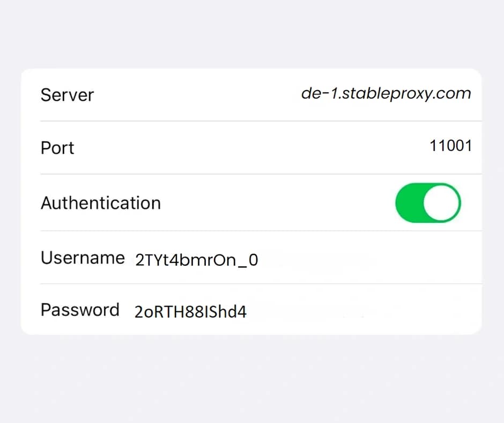Viewport: 504px width, 423px height.
Task: Click the Username field containing 2TYt4bmrOn_0
Action: pyautogui.click(x=196, y=259)
